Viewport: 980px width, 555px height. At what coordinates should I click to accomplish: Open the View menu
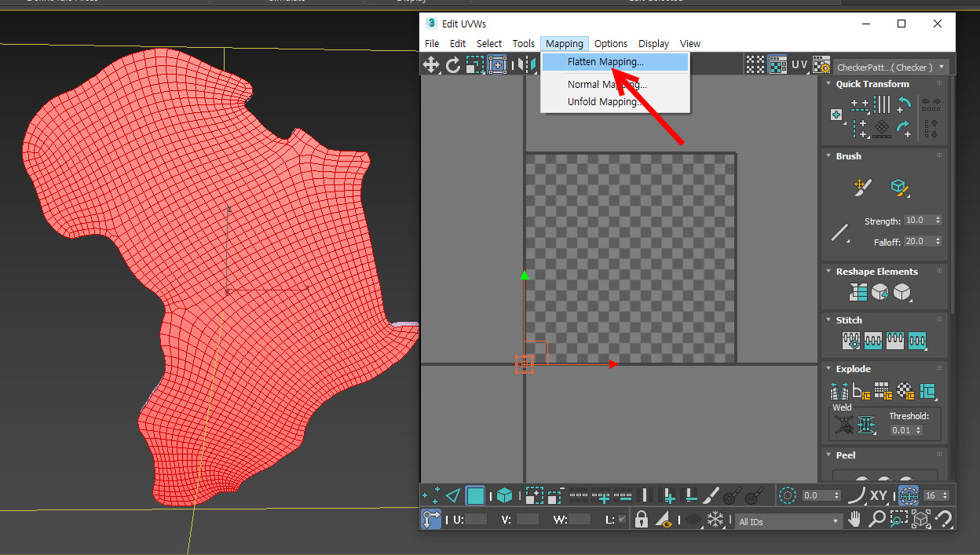690,44
